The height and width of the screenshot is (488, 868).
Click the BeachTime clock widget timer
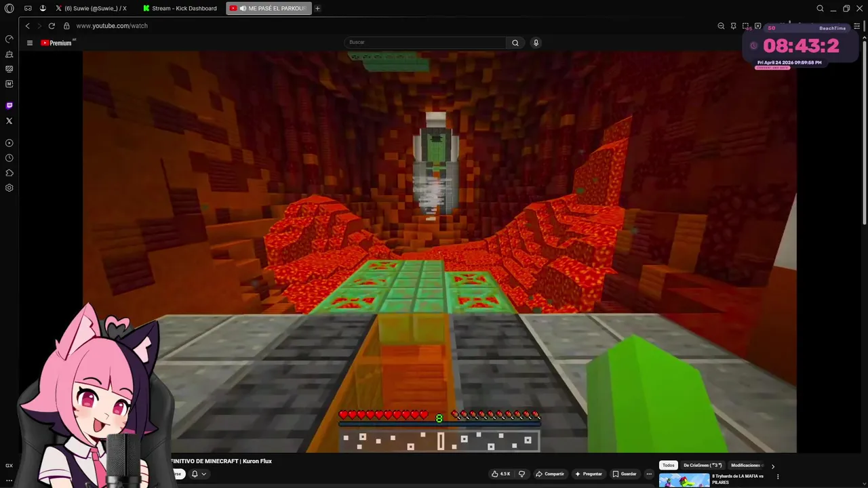[801, 46]
